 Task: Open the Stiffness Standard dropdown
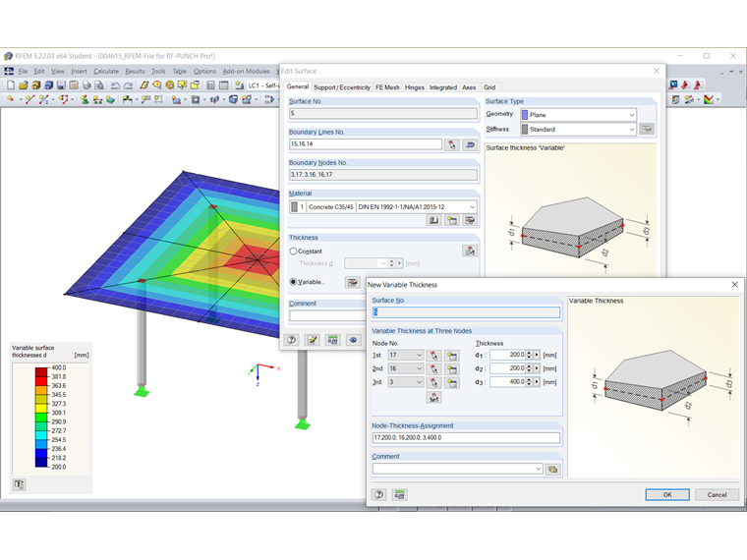click(x=632, y=129)
